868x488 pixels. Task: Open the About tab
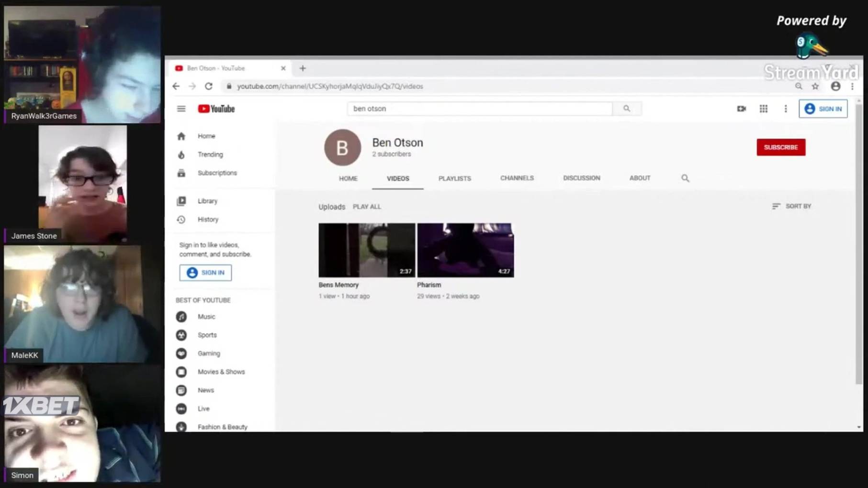[x=640, y=178]
